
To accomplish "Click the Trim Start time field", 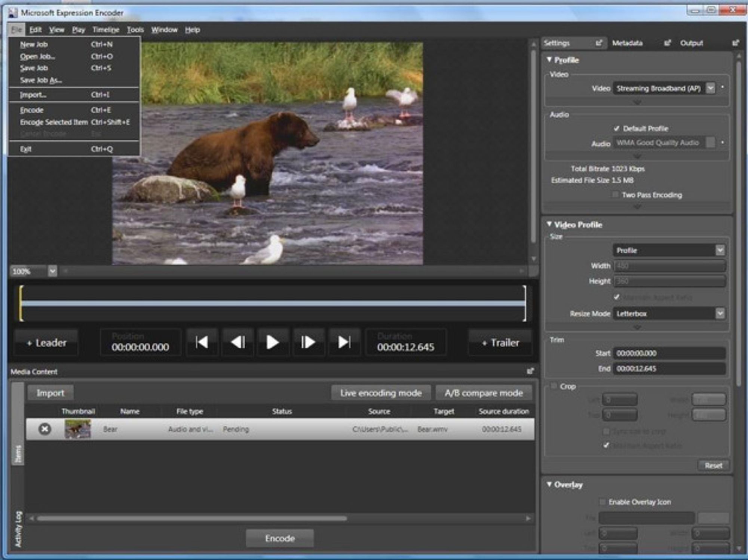I will [x=669, y=353].
